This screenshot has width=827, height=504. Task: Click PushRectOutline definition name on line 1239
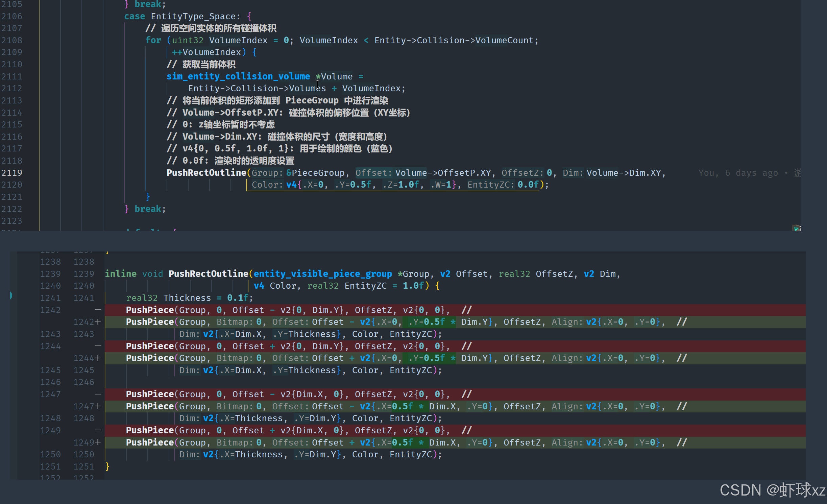click(x=209, y=274)
